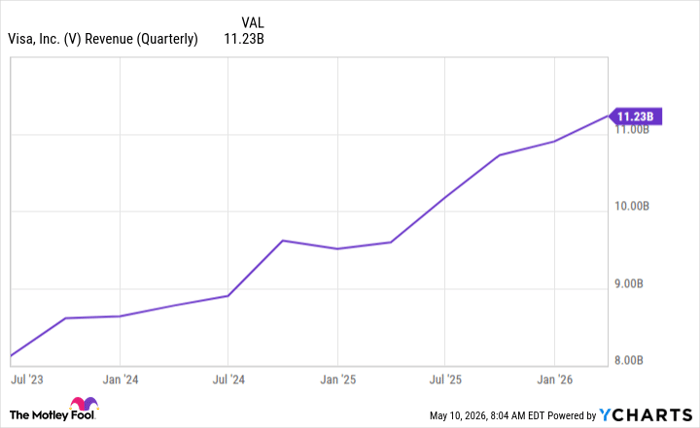Click the 8.00B y-axis label
This screenshot has height=428, width=700.
pyautogui.click(x=629, y=360)
